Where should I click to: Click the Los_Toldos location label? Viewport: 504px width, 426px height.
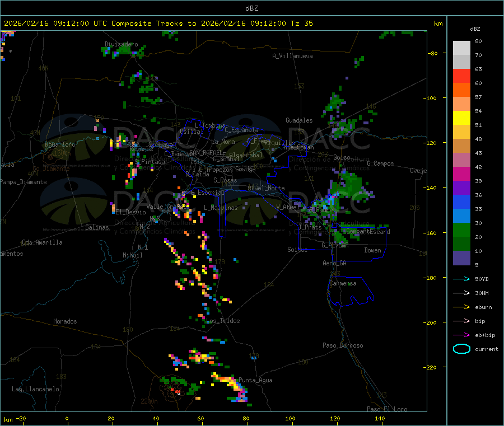click(223, 321)
